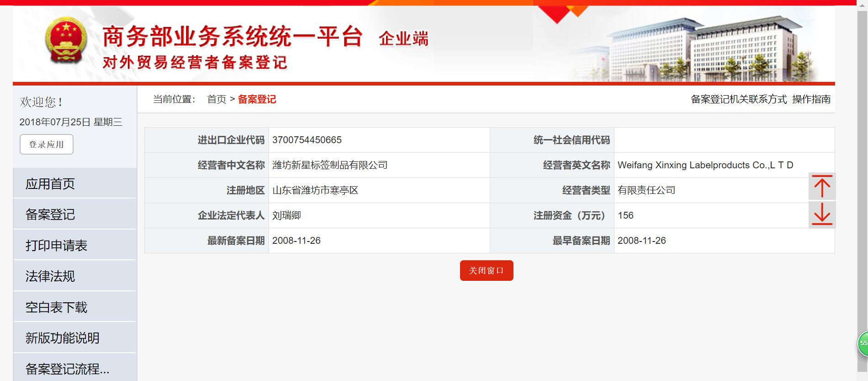Open 备案登记机关联系方式 link

pyautogui.click(x=739, y=99)
